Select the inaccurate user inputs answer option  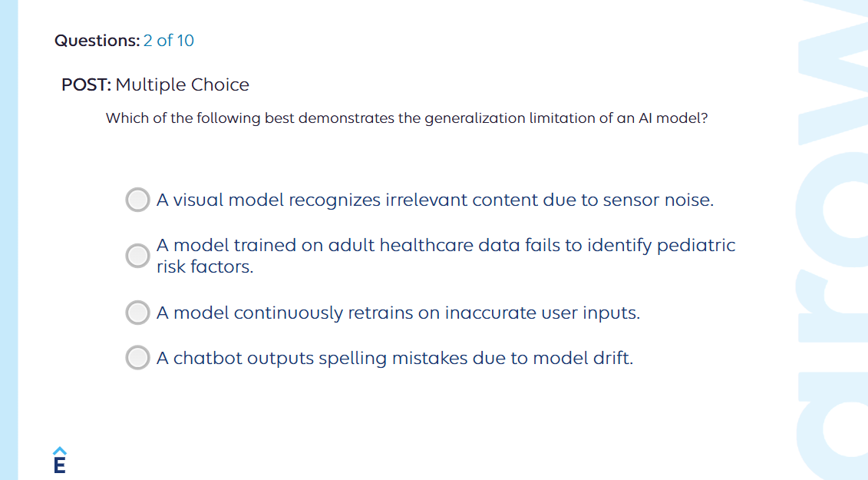[x=137, y=313]
